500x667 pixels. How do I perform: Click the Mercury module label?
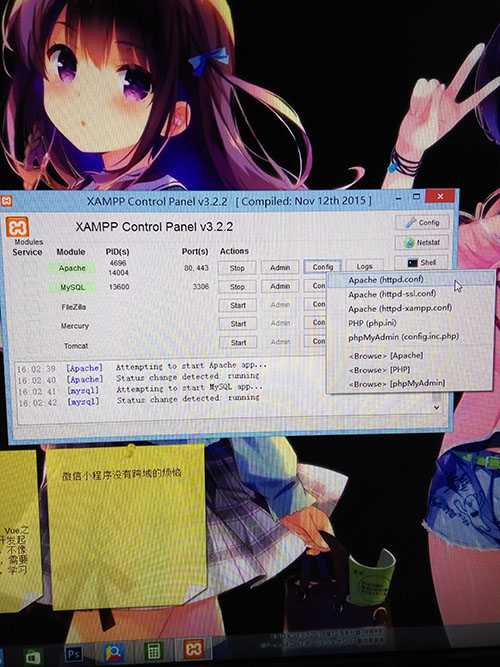pos(74,326)
